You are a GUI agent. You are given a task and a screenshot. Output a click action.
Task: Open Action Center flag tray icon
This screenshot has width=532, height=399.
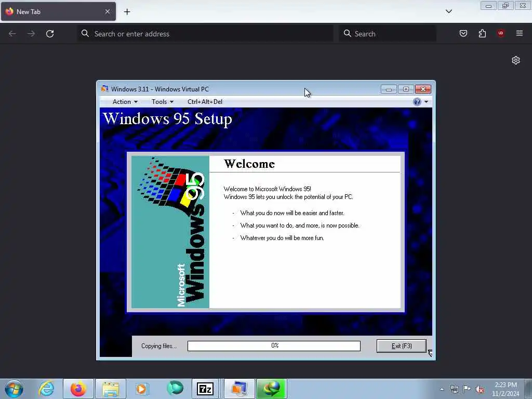(x=467, y=389)
